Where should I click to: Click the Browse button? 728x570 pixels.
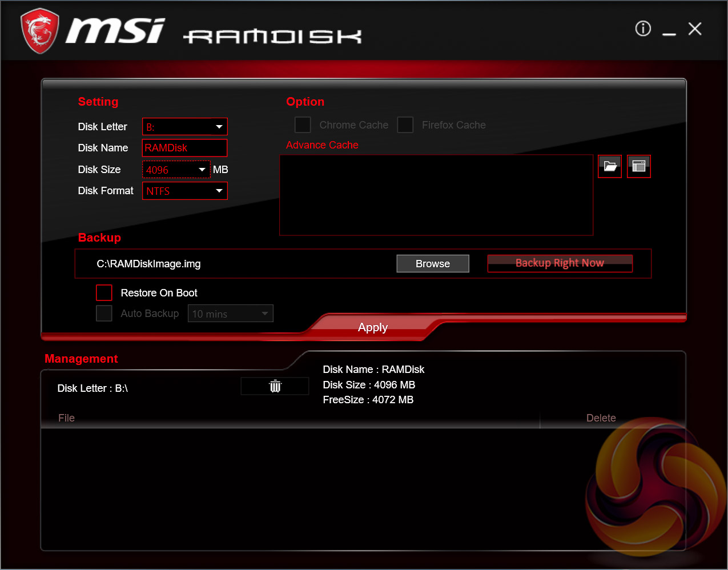tap(433, 264)
